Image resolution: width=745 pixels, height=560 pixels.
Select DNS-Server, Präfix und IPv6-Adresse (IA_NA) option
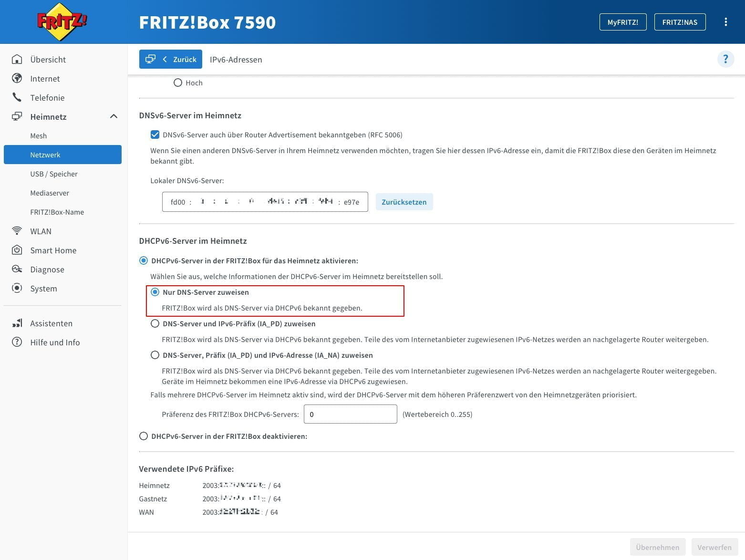[155, 355]
